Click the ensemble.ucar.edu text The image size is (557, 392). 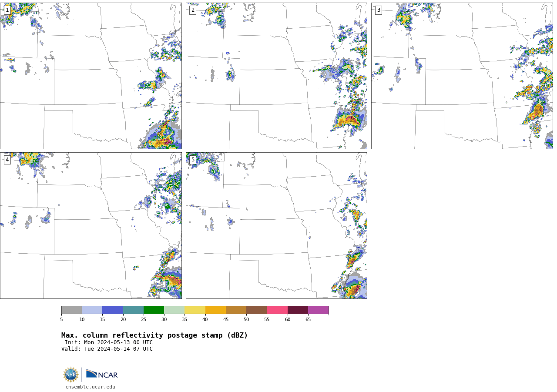click(x=91, y=387)
